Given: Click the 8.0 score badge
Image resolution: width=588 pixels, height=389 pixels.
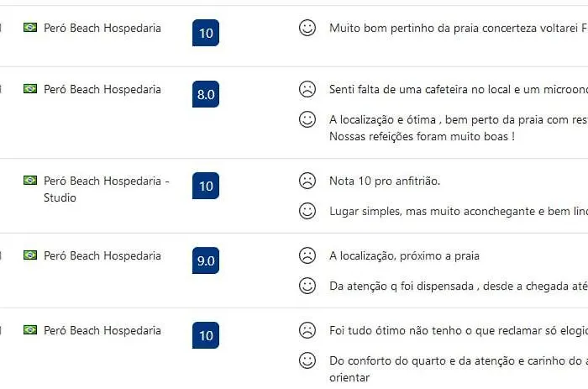Looking at the screenshot, I should pos(206,94).
